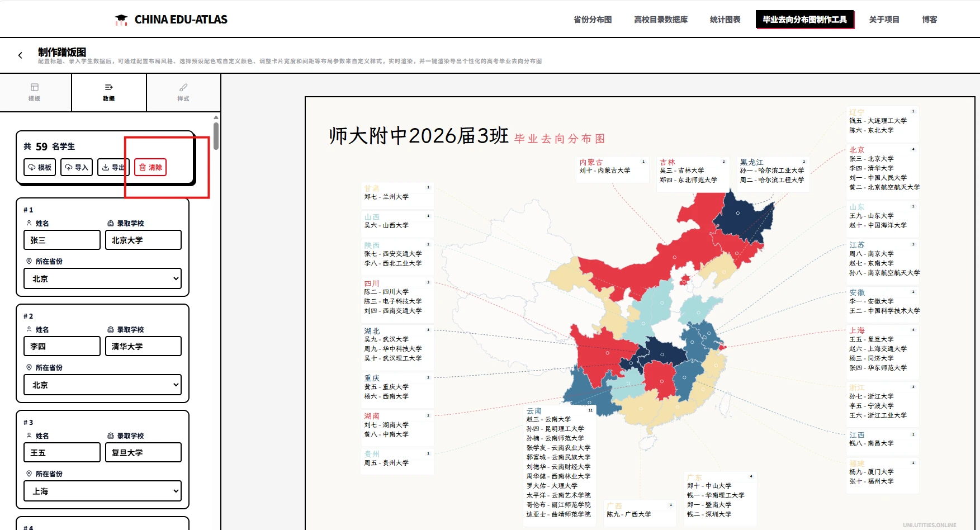The height and width of the screenshot is (530, 980).
Task: Click the 钱八 - 南昌大学 entry
Action: pyautogui.click(x=872, y=443)
